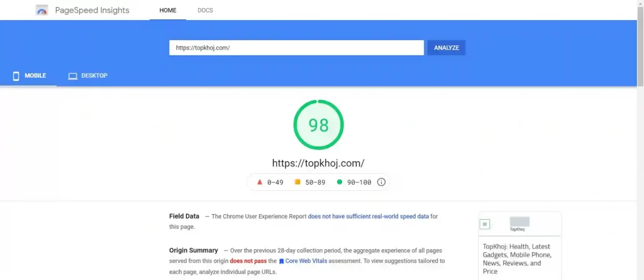The width and height of the screenshot is (644, 280).
Task: Click the green circle 90–100 legend icon
Action: (339, 182)
